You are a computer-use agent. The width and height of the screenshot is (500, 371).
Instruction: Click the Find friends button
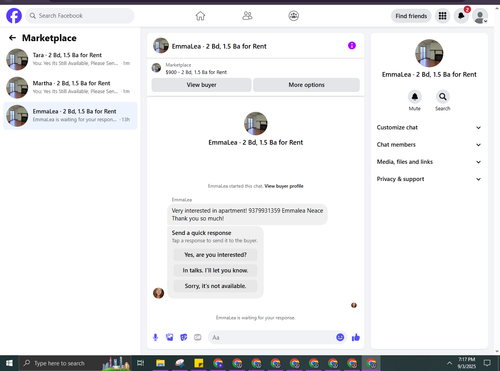click(411, 16)
